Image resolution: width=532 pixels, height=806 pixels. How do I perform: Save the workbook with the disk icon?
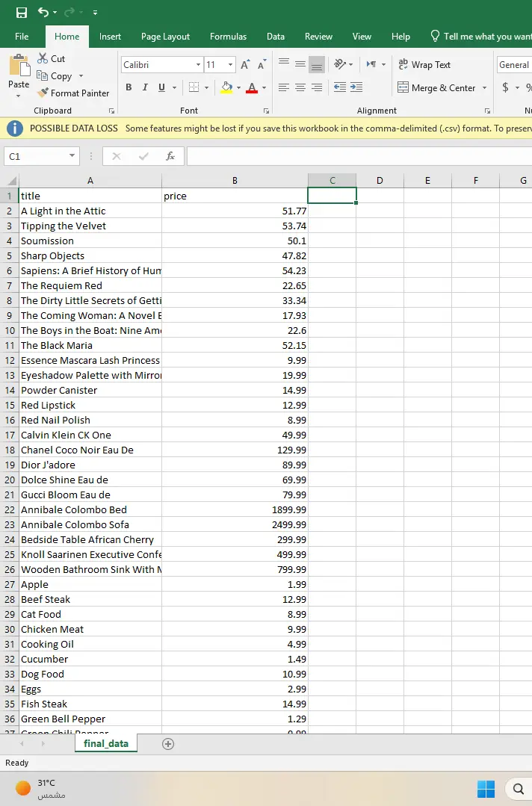(22, 13)
